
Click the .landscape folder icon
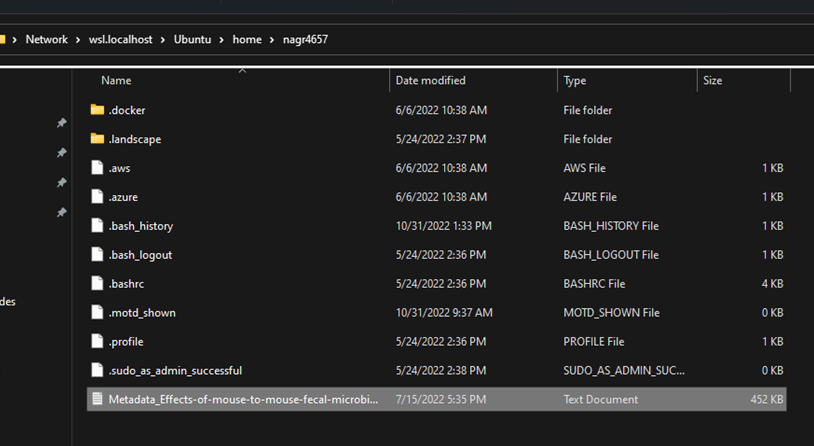point(97,139)
